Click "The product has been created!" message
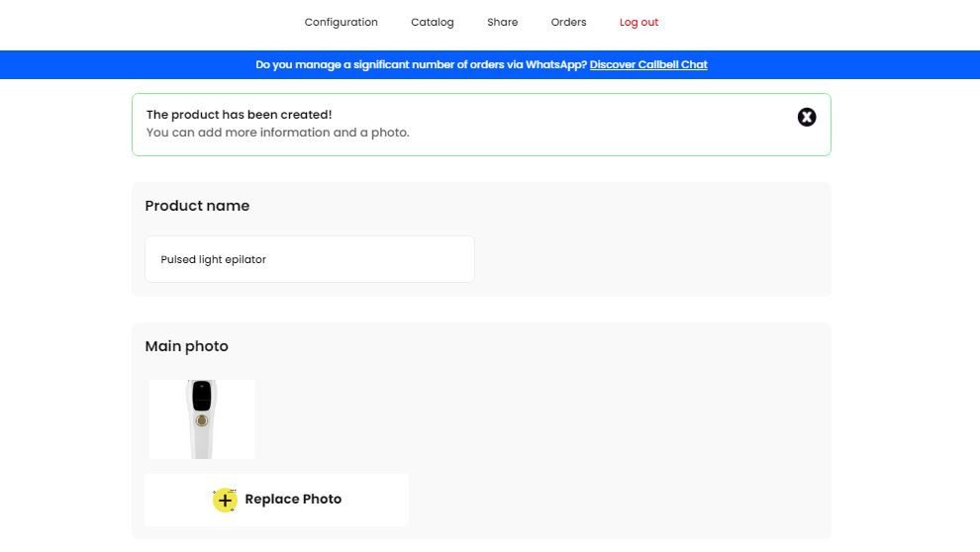 (239, 115)
